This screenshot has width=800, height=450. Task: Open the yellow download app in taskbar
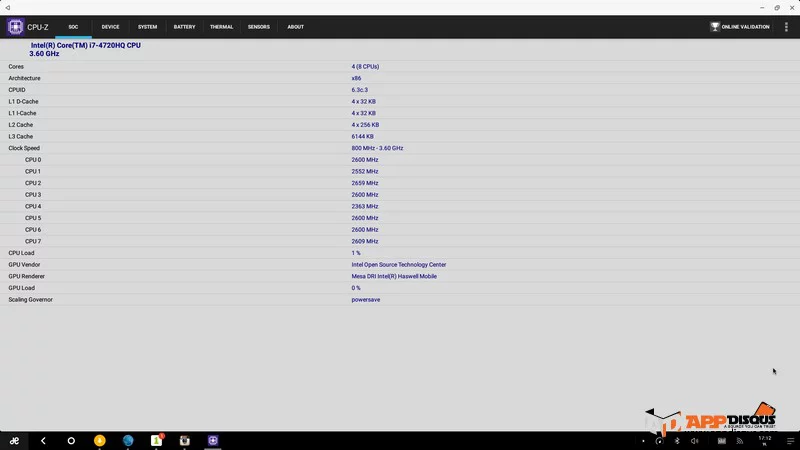coord(99,440)
